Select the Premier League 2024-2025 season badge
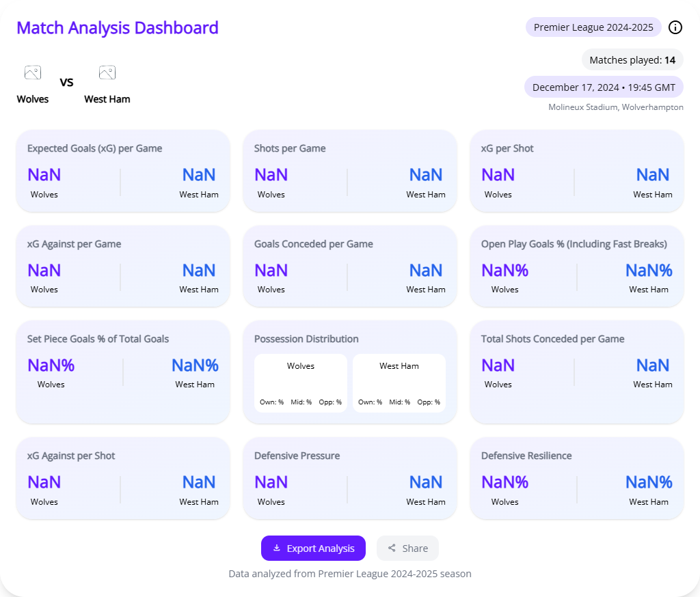The height and width of the screenshot is (597, 700). click(593, 27)
